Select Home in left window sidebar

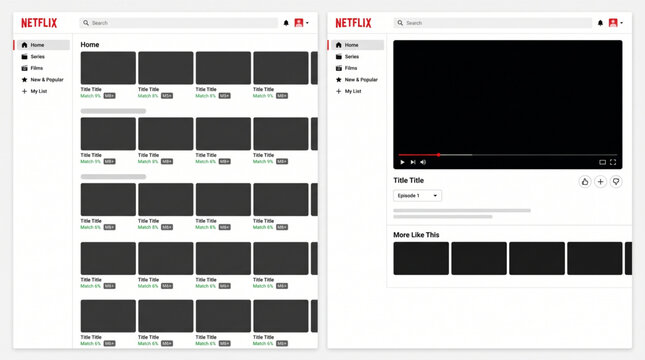point(43,45)
